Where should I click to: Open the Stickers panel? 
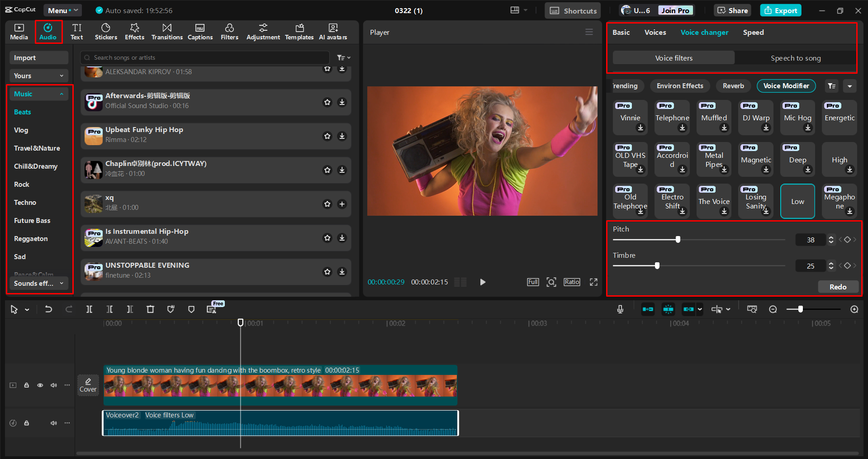(x=106, y=32)
